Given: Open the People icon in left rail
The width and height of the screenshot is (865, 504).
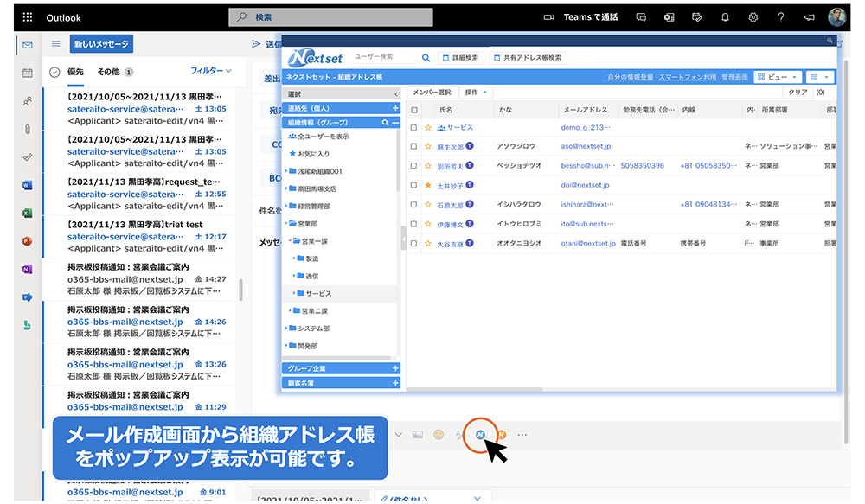Looking at the screenshot, I should (x=28, y=101).
